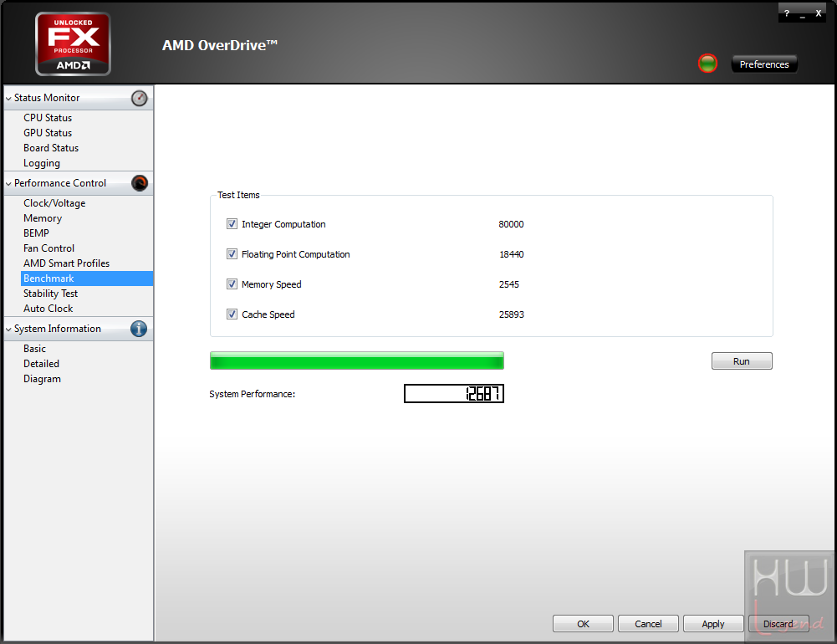Click the Cache Speed label

click(x=268, y=314)
